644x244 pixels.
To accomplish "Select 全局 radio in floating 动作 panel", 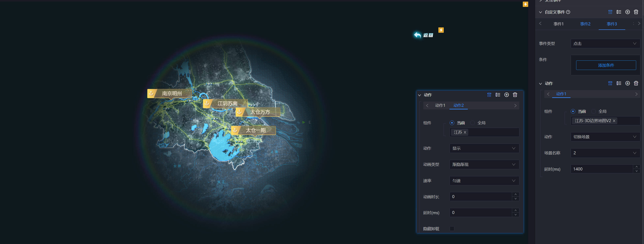I will tap(472, 123).
